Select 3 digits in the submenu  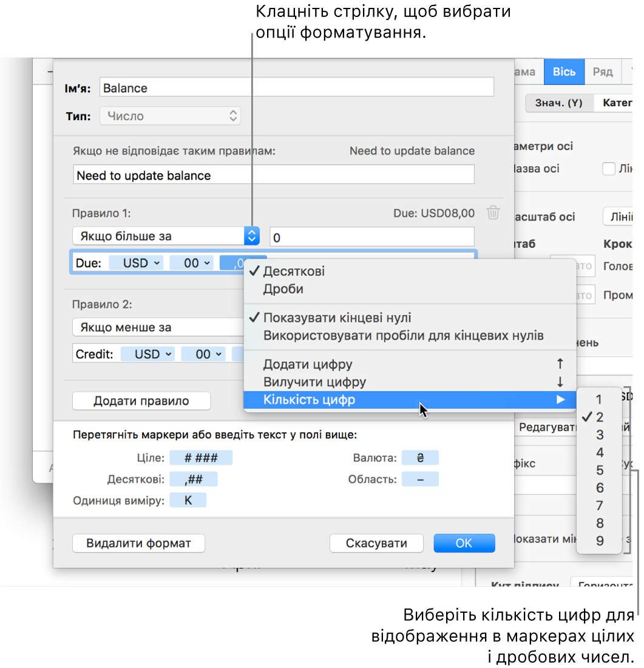[599, 434]
